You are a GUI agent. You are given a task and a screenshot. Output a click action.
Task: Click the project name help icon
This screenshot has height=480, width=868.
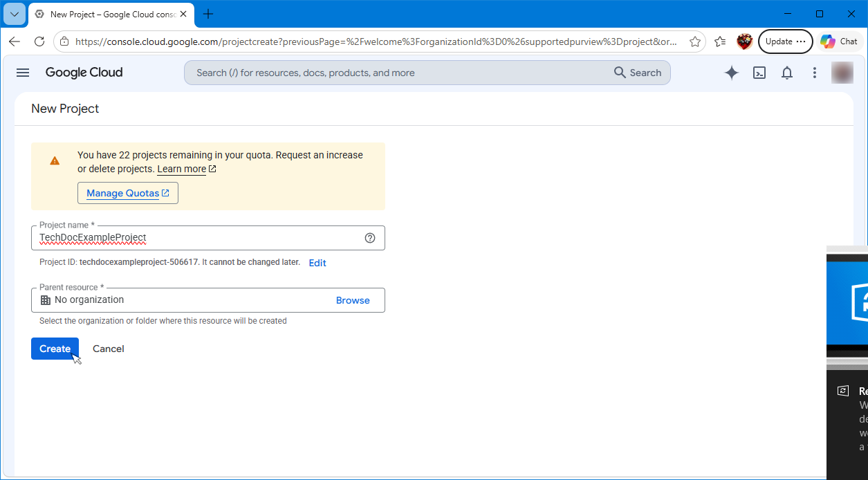370,238
